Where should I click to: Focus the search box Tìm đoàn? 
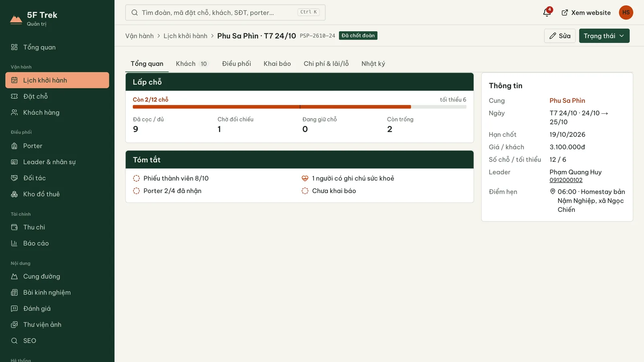tap(225, 12)
